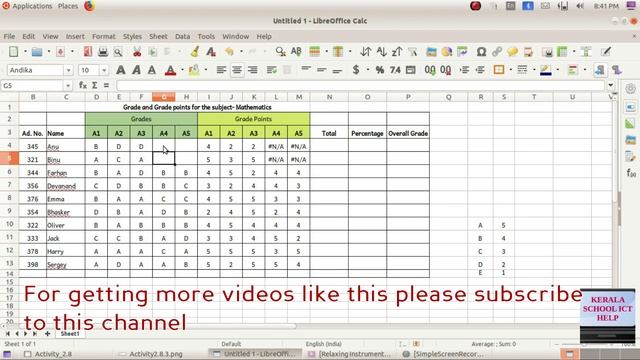Click the Insert Comment bubble icon
640x360 pixels.
[512, 52]
